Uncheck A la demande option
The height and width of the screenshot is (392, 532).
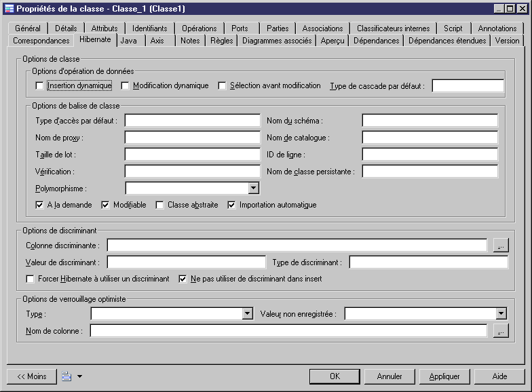click(x=39, y=205)
